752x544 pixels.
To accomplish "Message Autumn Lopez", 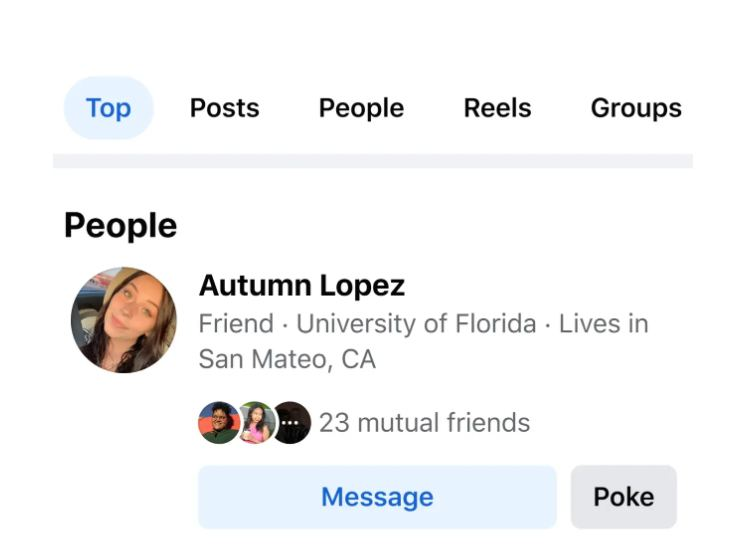I will pos(377,497).
